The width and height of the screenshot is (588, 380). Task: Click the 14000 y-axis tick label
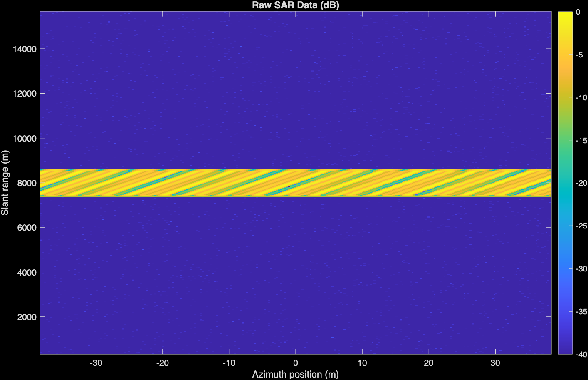pos(25,49)
